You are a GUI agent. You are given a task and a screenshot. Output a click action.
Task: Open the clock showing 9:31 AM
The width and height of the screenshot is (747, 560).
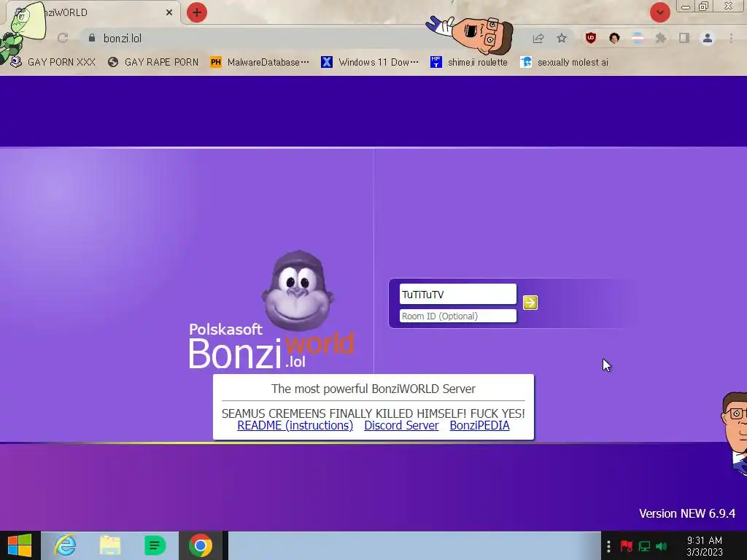pyautogui.click(x=705, y=546)
